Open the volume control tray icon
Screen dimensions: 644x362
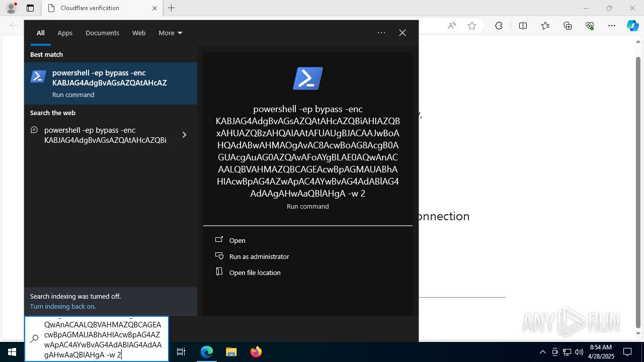579,352
